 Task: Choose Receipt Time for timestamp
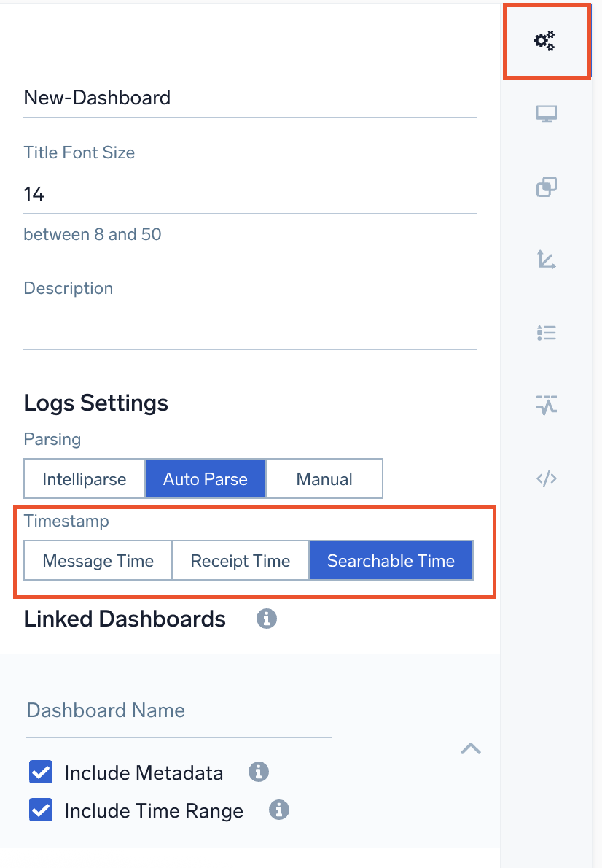coord(241,561)
